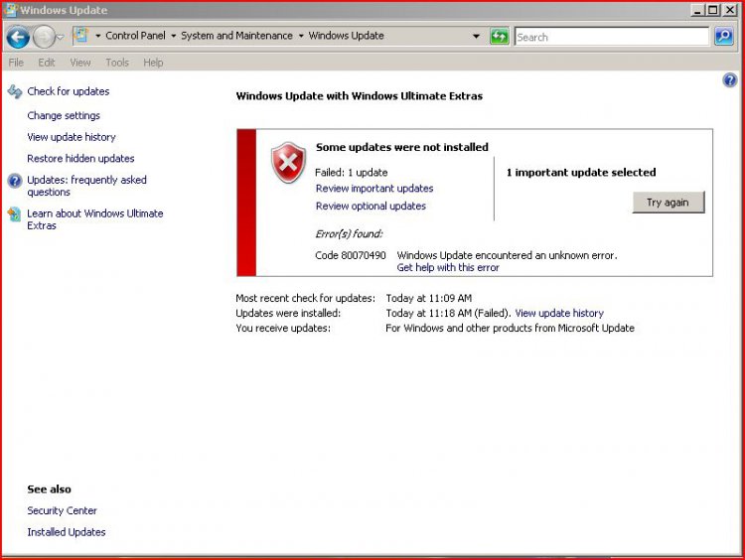Image resolution: width=745 pixels, height=560 pixels.
Task: Click the Windows Ultimate Extras icon
Action: pyautogui.click(x=15, y=214)
